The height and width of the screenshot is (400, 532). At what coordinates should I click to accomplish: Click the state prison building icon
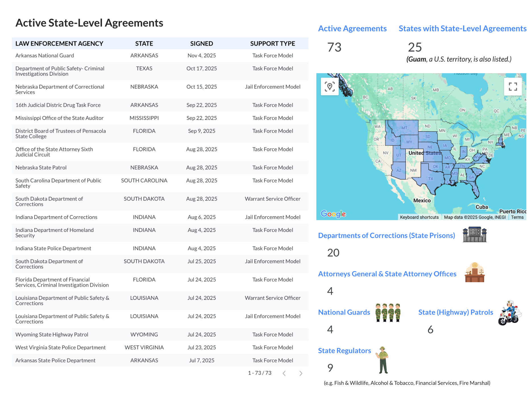coord(475,235)
